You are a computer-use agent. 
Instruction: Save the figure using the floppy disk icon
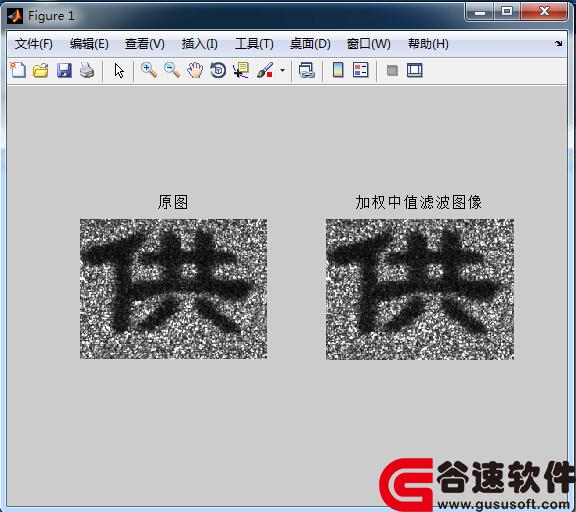pos(64,70)
